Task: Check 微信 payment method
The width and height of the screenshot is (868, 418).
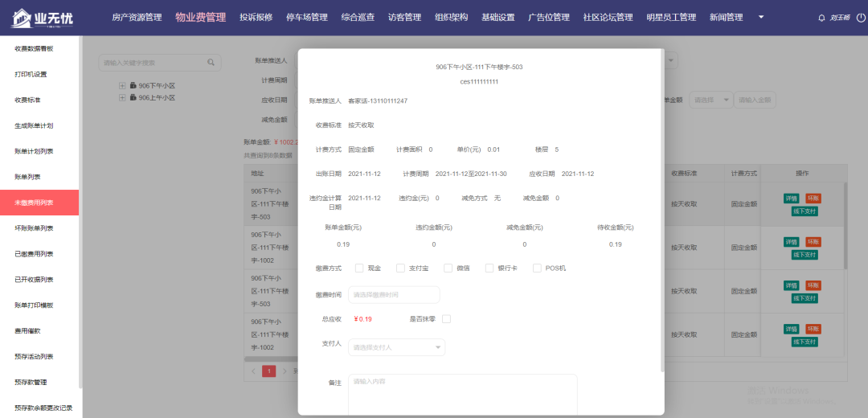Action: (x=448, y=268)
